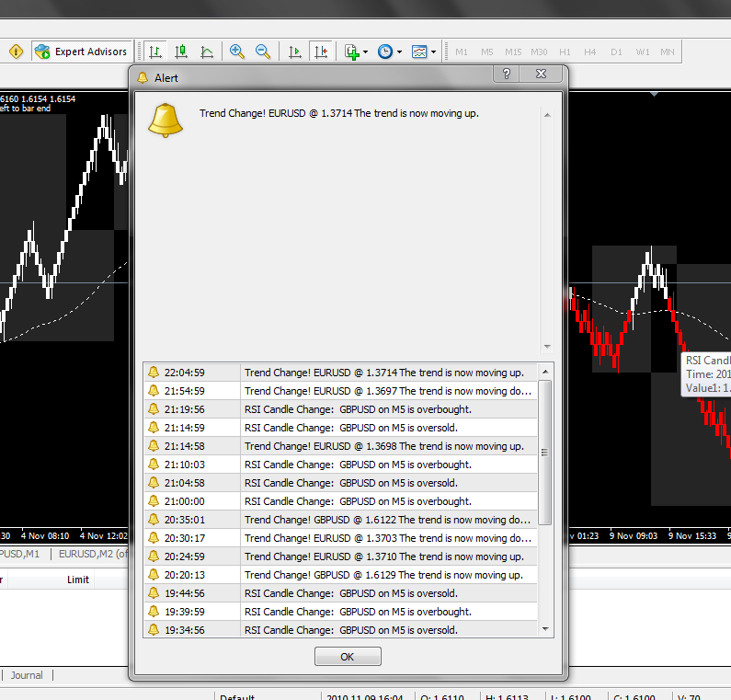Click bell icon of 20:35:01 row
Viewport: 731px width, 700px height.
click(x=154, y=519)
